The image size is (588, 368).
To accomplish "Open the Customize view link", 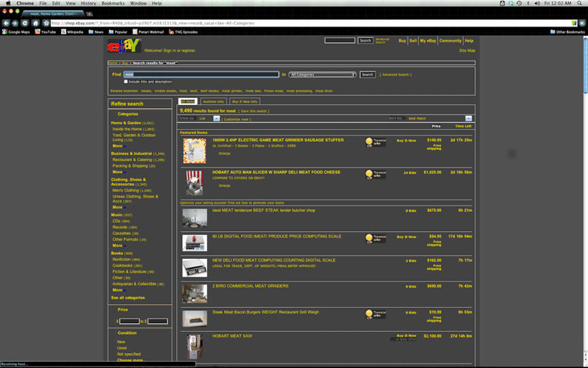I will point(236,119).
